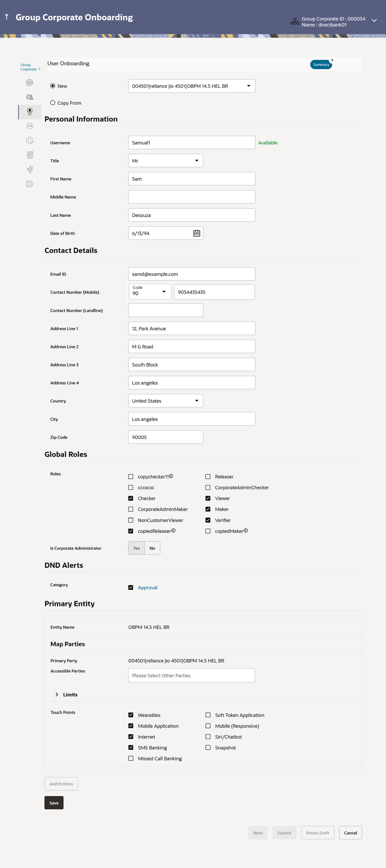This screenshot has width=386, height=868.
Task: Click the Save button
Action: click(x=54, y=803)
